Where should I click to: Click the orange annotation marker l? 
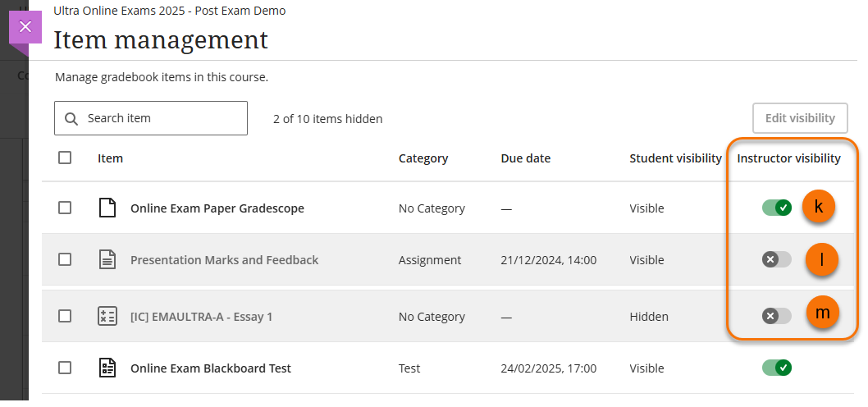coord(821,260)
